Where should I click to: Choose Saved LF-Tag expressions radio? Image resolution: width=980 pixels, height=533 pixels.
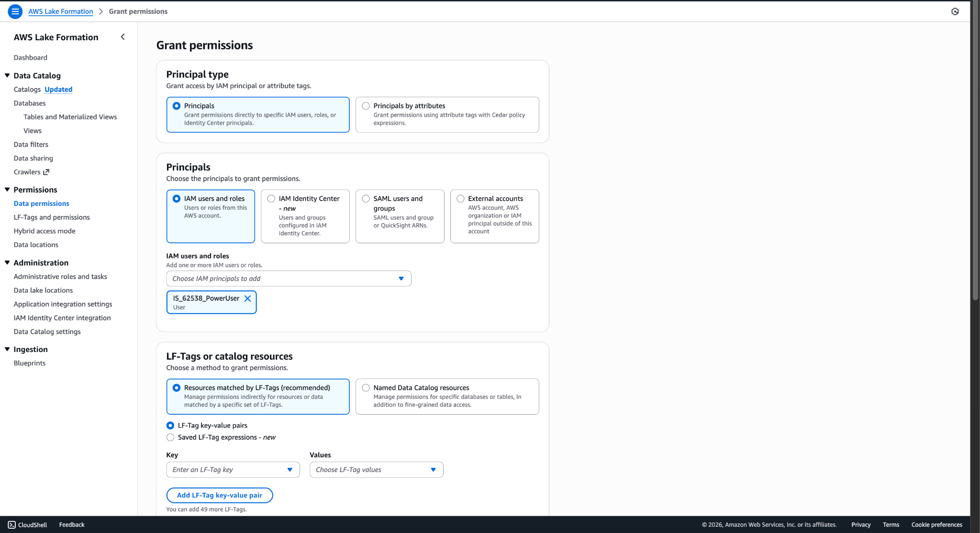click(170, 437)
